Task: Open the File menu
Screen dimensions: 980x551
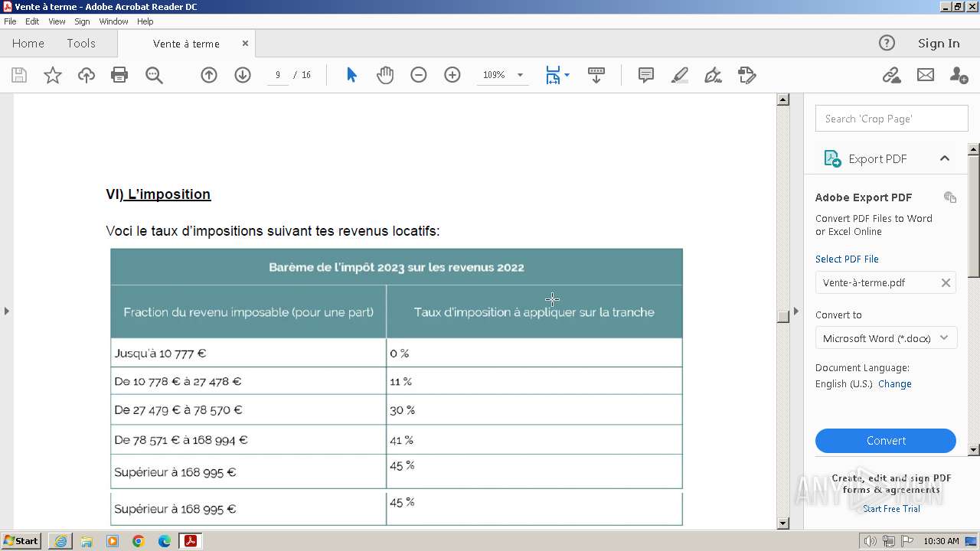Action: 10,21
